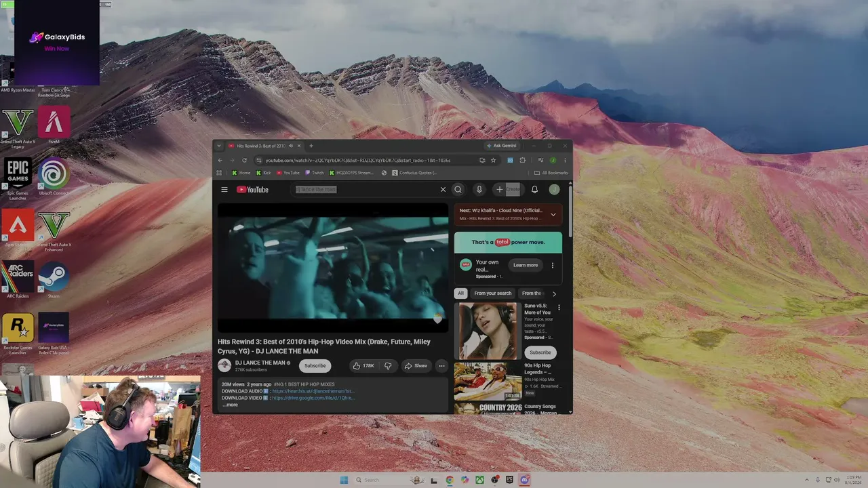Open the YouTube account avatar menu
The image size is (868, 488).
554,190
